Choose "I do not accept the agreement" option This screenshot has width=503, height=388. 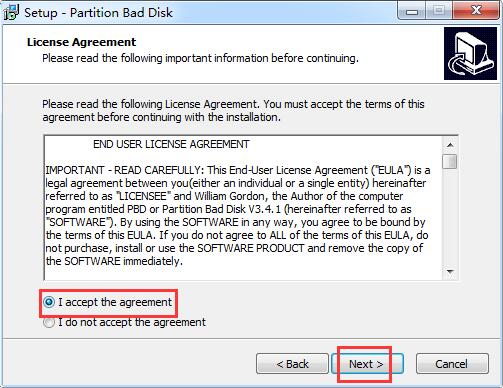[x=49, y=323]
